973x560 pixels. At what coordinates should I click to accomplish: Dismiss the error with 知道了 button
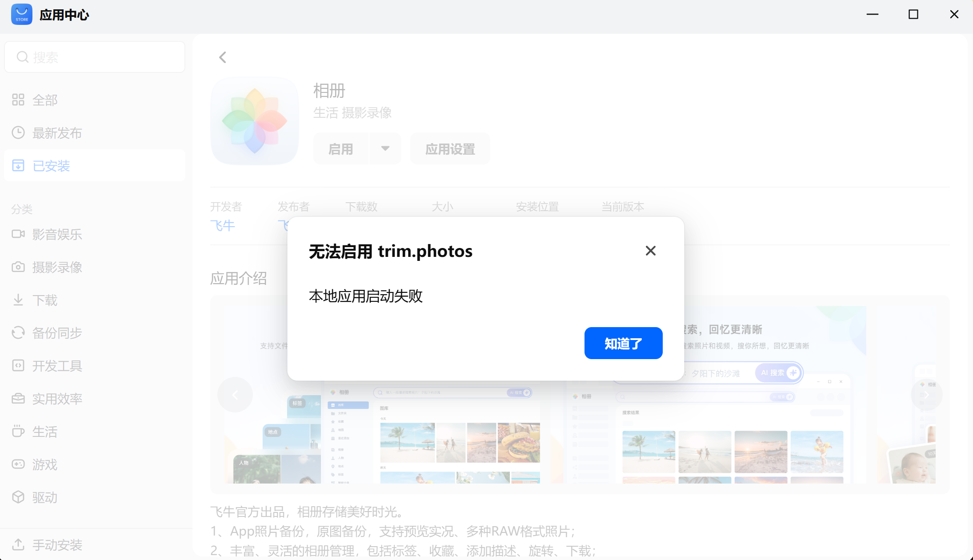[x=623, y=343]
